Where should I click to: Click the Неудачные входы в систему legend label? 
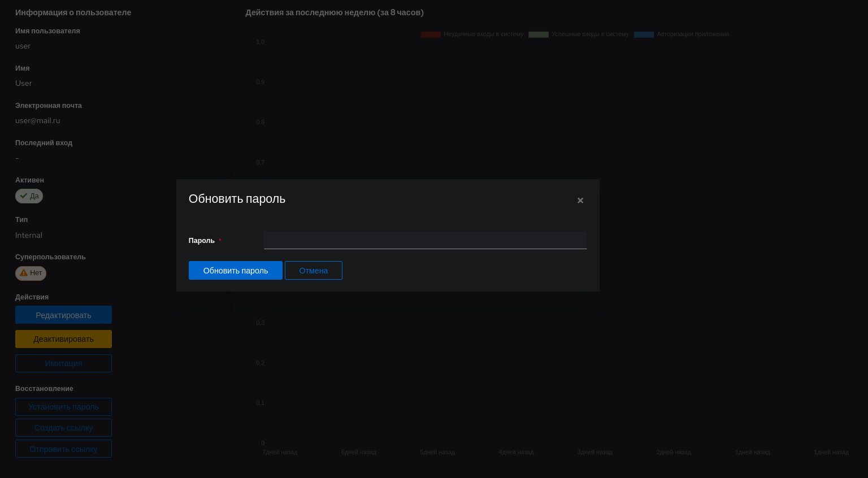[x=484, y=34]
